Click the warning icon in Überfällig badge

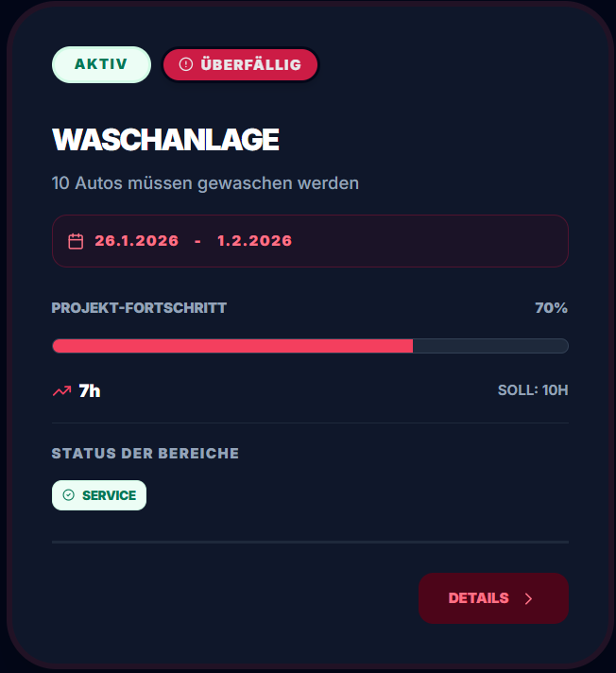185,64
